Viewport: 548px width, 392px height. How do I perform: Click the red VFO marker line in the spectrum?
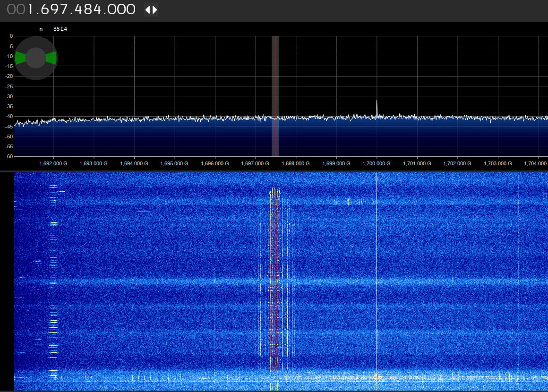point(275,96)
